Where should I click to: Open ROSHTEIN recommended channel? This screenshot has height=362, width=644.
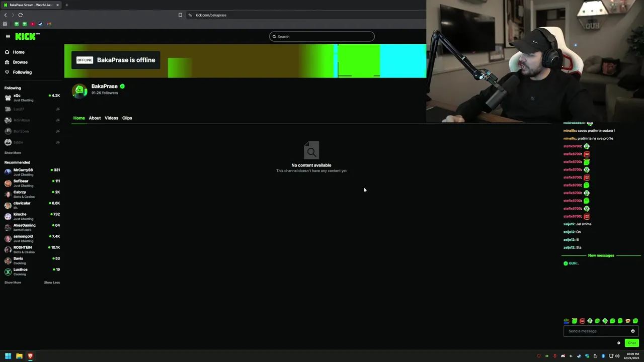[x=32, y=249]
